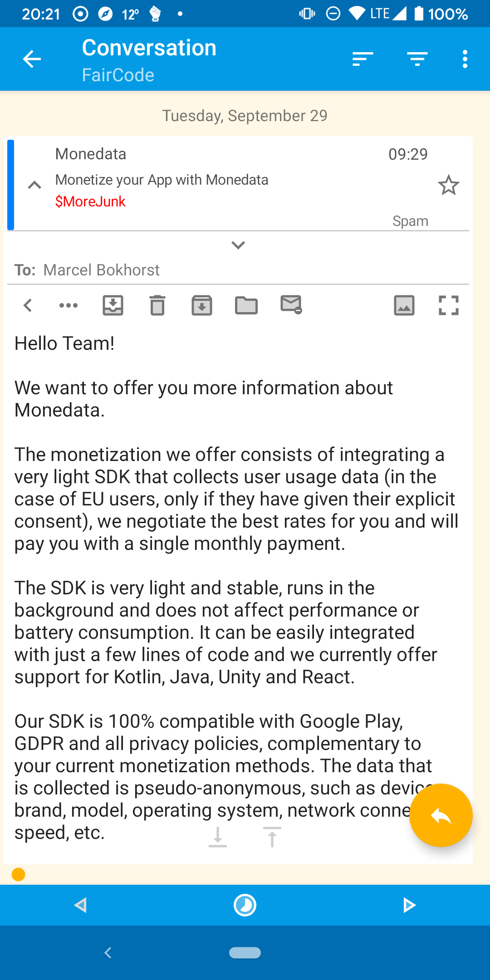The height and width of the screenshot is (980, 490).
Task: Open more message actions ellipsis
Action: coord(69,305)
